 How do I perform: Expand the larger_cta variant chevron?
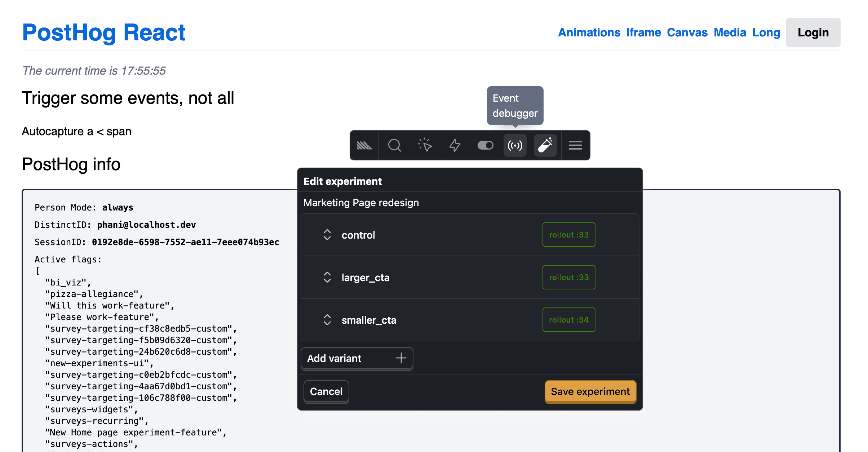[327, 277]
